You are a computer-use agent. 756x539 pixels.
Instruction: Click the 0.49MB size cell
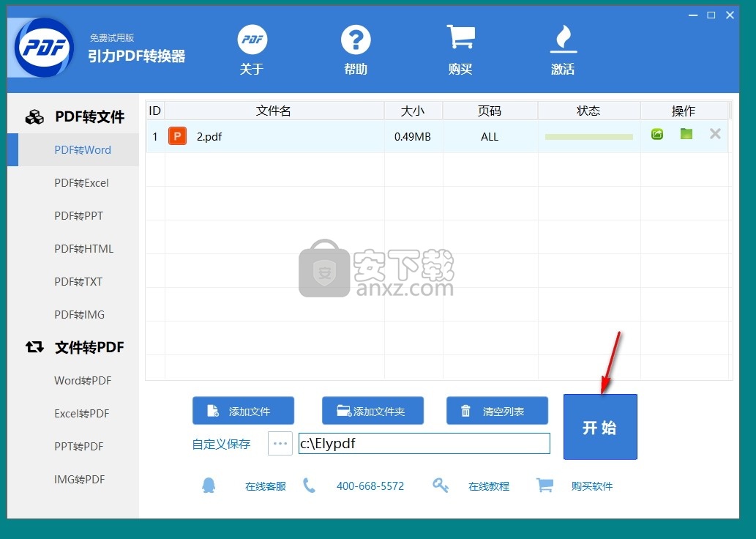coord(413,137)
